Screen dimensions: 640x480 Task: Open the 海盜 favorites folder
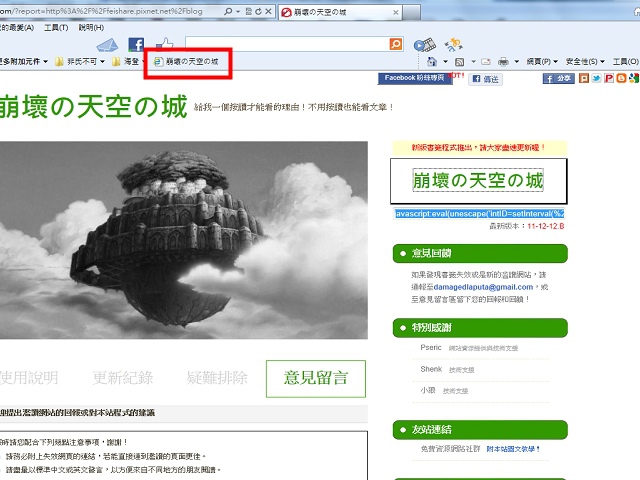tap(126, 62)
